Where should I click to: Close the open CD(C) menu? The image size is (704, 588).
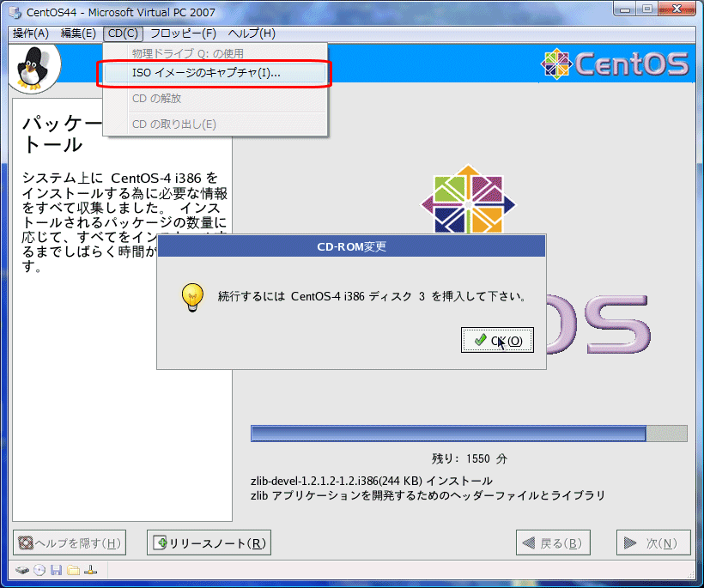(123, 33)
